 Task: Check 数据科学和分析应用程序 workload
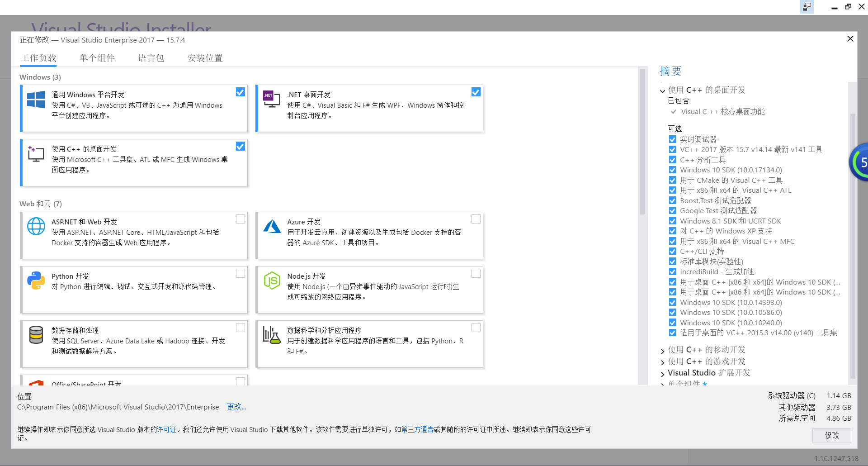476,328
